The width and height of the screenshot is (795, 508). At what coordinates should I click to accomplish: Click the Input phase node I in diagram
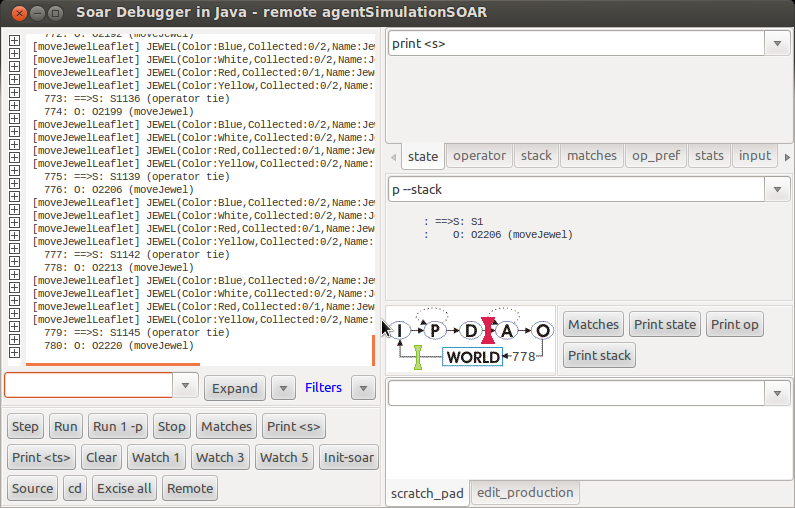pyautogui.click(x=400, y=330)
